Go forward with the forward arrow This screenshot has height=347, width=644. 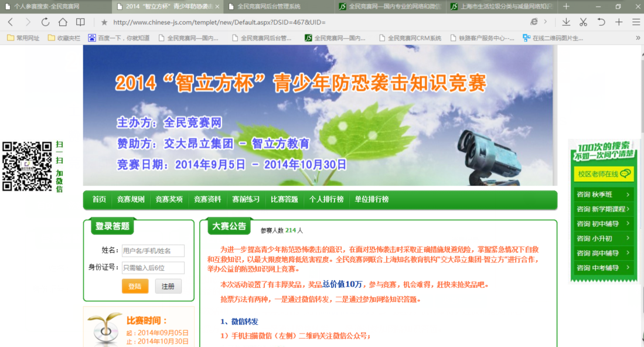[x=28, y=22]
